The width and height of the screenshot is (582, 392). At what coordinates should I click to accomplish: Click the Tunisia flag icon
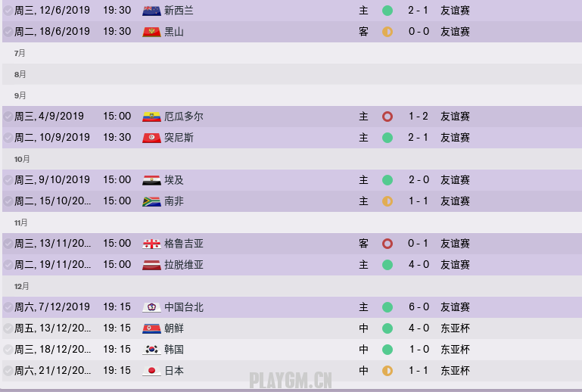point(151,138)
